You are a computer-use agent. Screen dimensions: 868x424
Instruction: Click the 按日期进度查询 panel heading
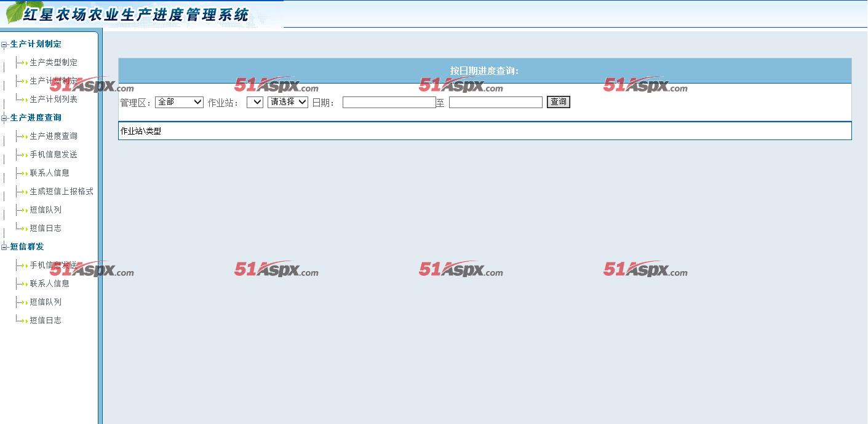coord(484,71)
